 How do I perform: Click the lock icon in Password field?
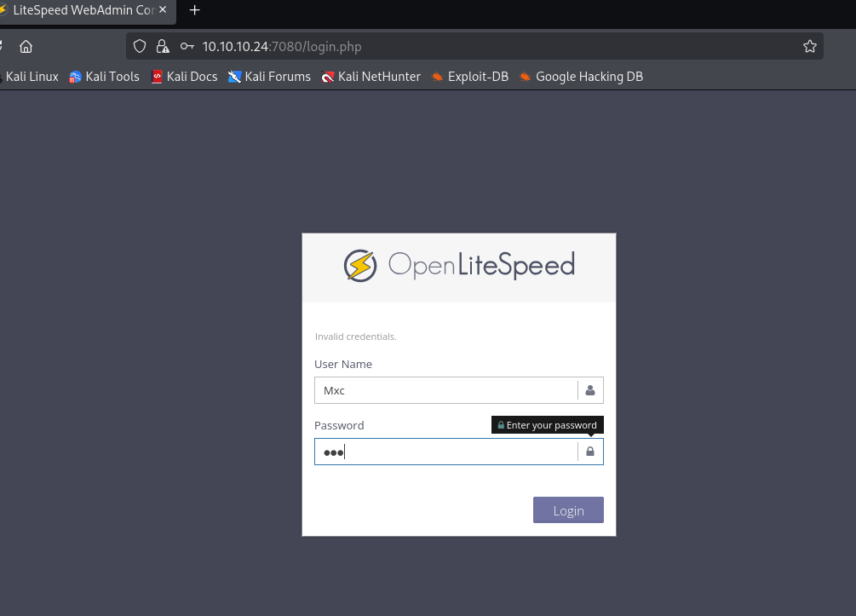[590, 452]
